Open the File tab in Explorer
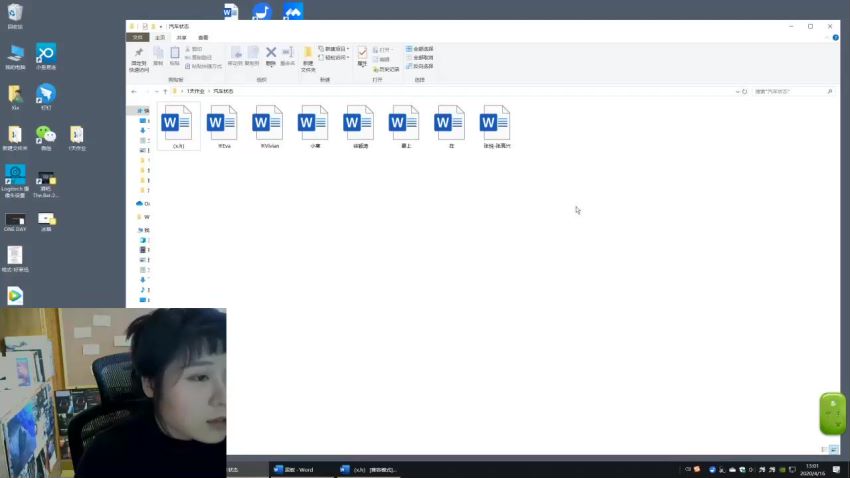Viewport: 850px width, 478px height. pos(138,37)
